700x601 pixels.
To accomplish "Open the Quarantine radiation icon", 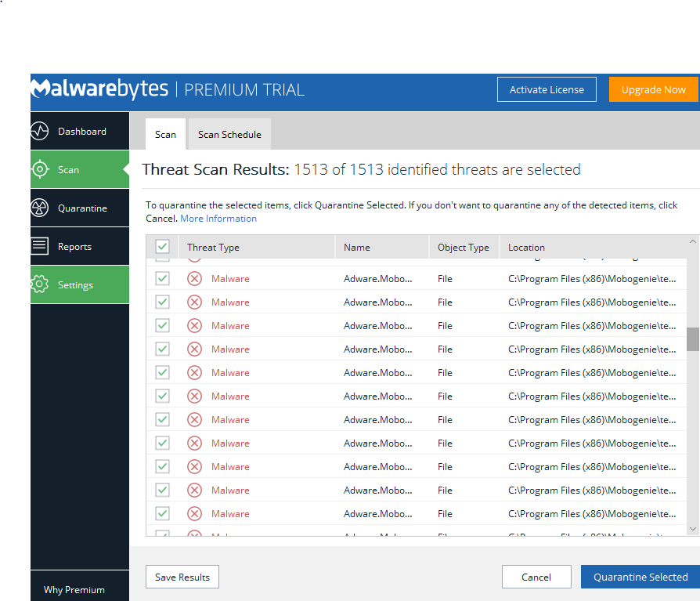I will click(40, 208).
